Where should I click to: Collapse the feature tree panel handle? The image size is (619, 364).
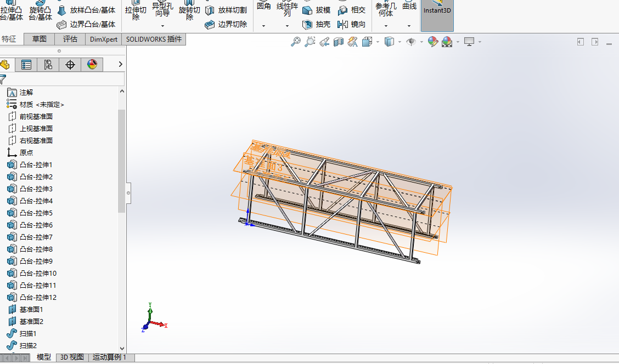[128, 192]
